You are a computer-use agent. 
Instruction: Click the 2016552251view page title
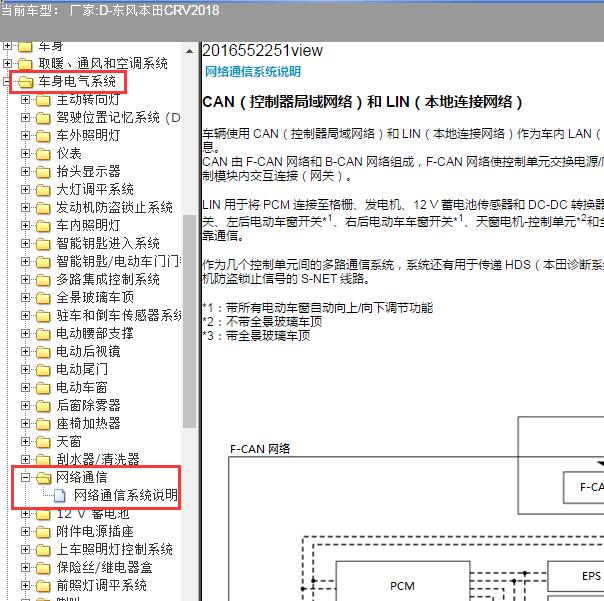pyautogui.click(x=262, y=51)
